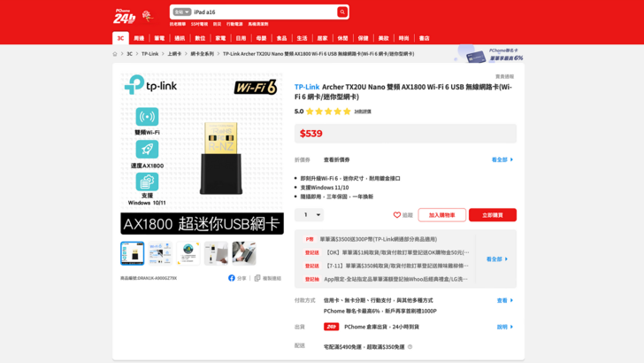
Task: Click shipping fee help question icon
Action: [410, 347]
